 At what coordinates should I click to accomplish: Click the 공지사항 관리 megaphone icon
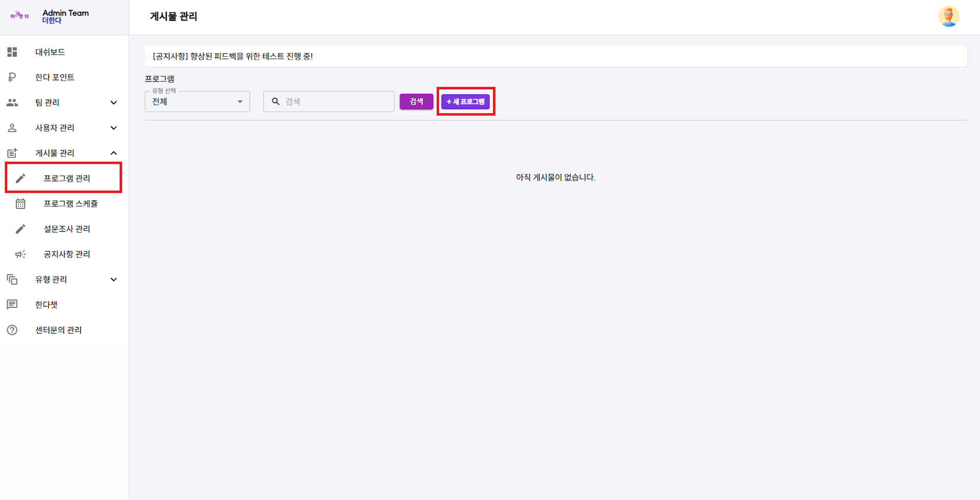pos(20,254)
